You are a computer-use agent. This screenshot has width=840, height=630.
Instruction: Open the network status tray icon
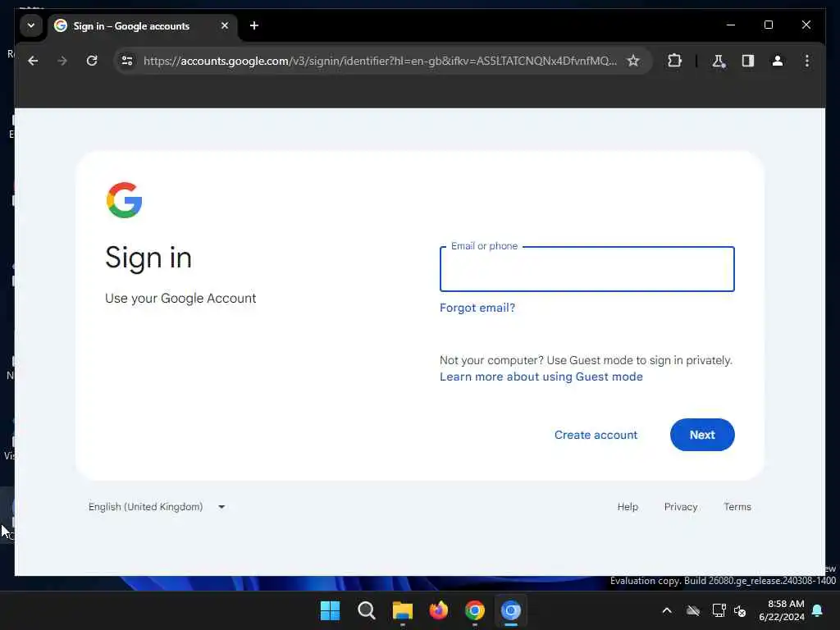coord(719,610)
